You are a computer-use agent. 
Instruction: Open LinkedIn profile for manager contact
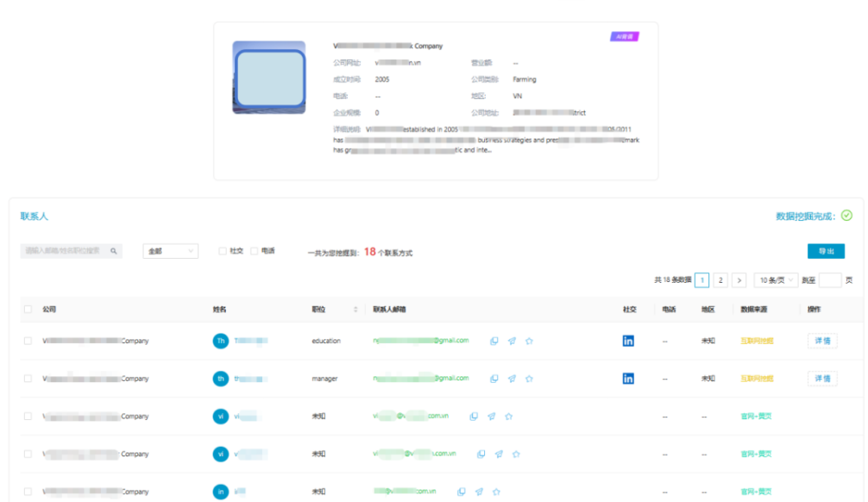(x=628, y=379)
